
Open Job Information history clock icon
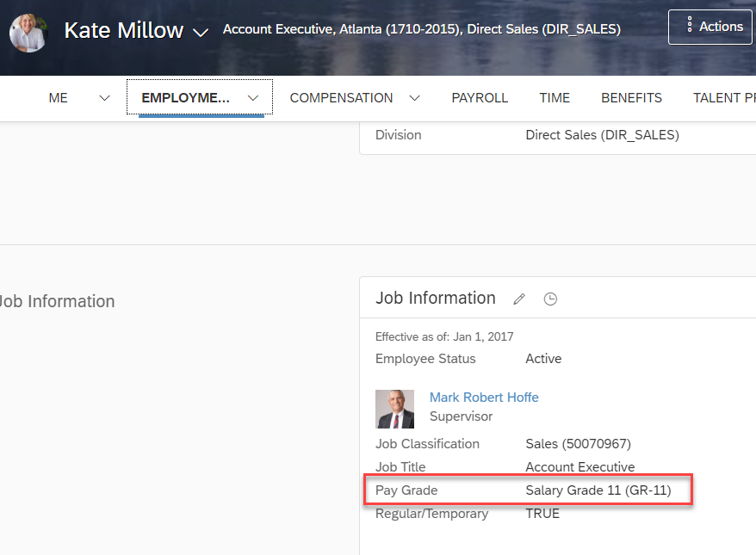tap(550, 299)
